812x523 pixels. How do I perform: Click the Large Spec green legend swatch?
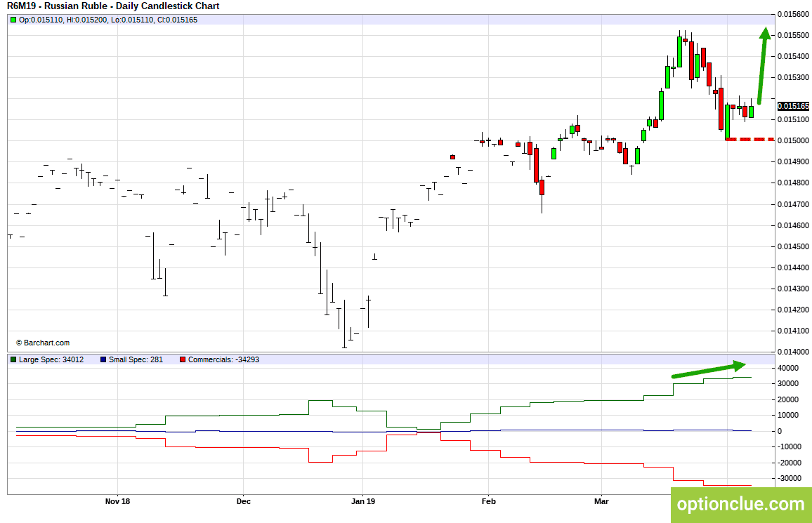pyautogui.click(x=13, y=359)
